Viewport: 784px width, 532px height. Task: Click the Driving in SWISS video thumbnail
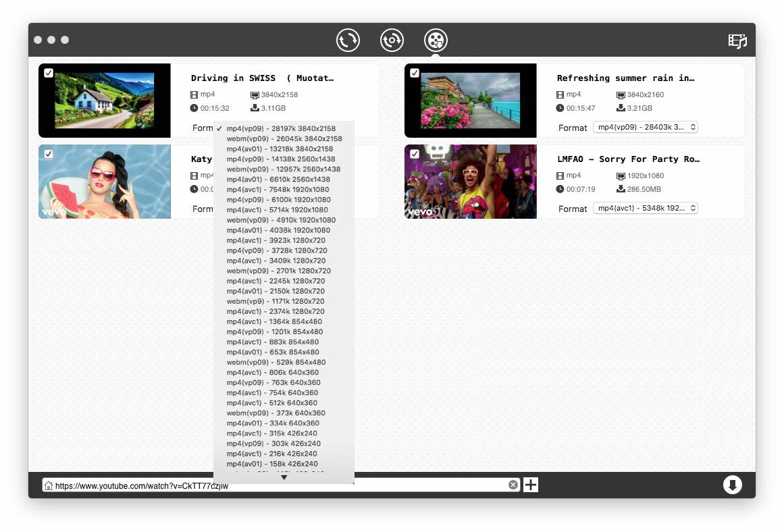(105, 101)
